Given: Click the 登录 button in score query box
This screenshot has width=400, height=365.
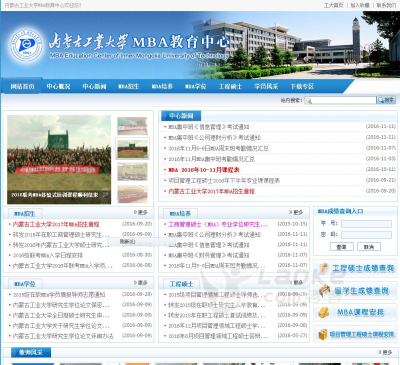Looking at the screenshot, I should (x=341, y=247).
